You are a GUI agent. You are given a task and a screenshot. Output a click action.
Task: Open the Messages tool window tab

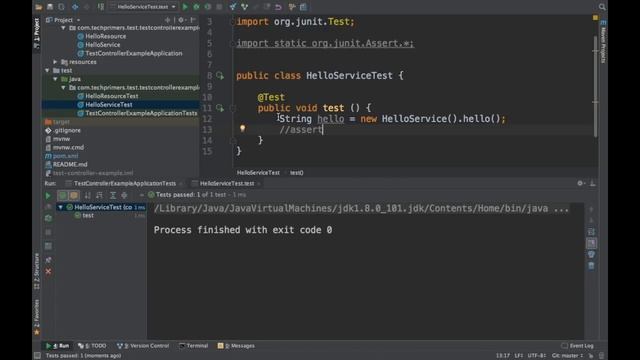[x=236, y=346]
